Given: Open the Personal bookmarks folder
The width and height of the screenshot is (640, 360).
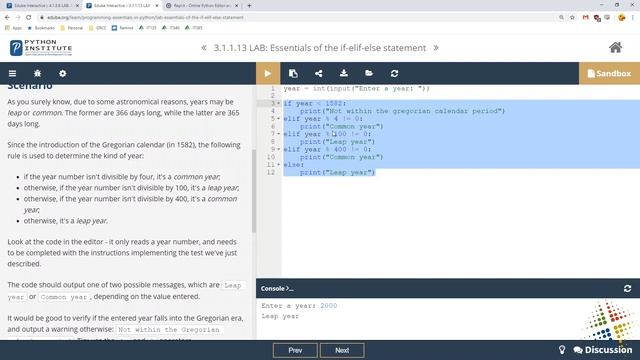Looking at the screenshot, I should [x=71, y=28].
